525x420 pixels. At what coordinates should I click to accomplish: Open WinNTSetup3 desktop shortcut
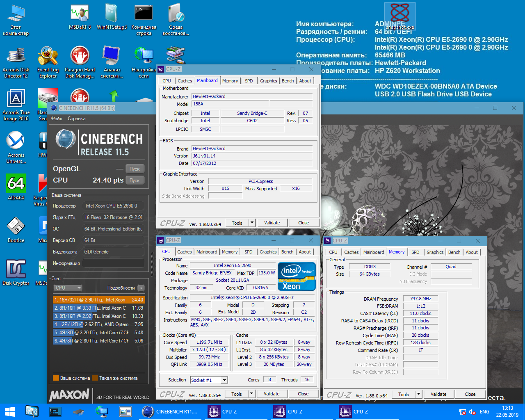[112, 17]
